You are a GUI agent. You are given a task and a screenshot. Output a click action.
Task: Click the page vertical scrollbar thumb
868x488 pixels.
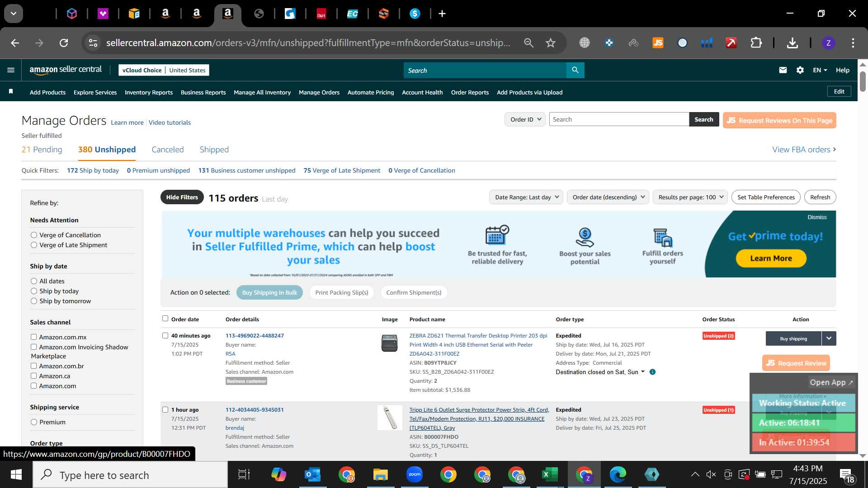(x=863, y=81)
